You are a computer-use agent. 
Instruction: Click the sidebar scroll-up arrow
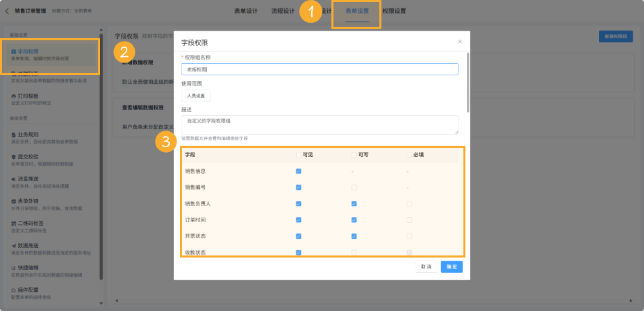coord(101,30)
